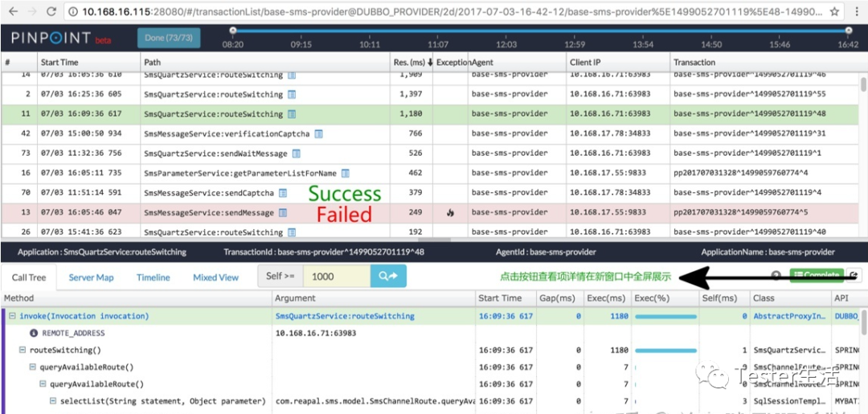Viewport: 868px width, 414px height.
Task: Go back with the browser back arrow
Action: point(12,11)
